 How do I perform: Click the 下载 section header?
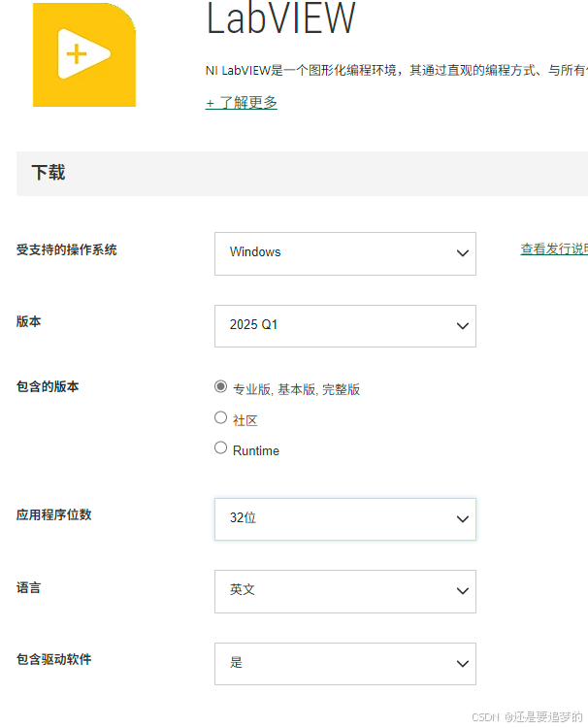click(x=302, y=173)
